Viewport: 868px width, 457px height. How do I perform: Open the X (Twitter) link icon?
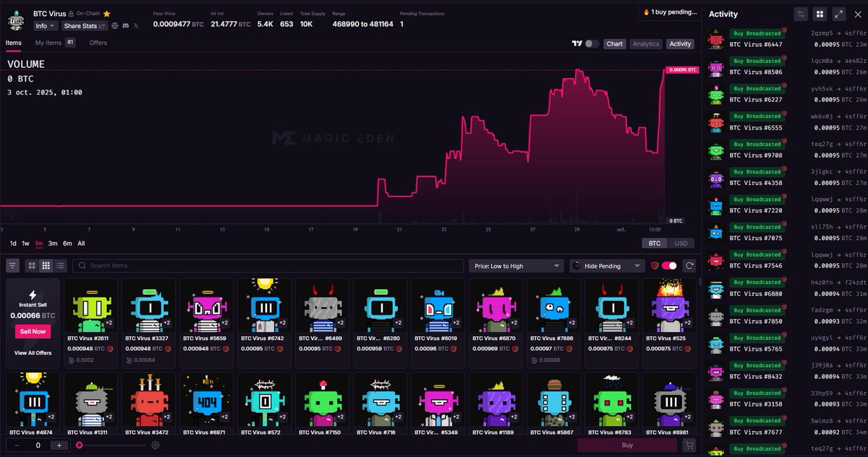[136, 26]
